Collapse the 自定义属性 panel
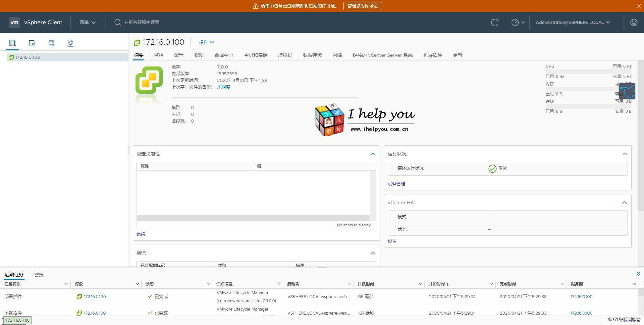Screen dimensions: 644x325 (x=373, y=154)
